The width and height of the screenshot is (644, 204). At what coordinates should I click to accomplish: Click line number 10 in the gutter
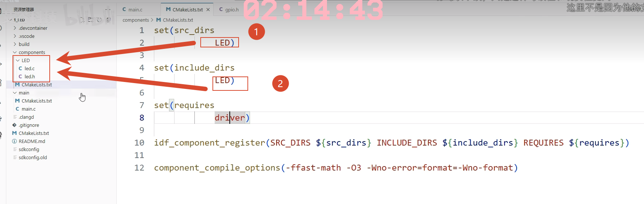[139, 143]
